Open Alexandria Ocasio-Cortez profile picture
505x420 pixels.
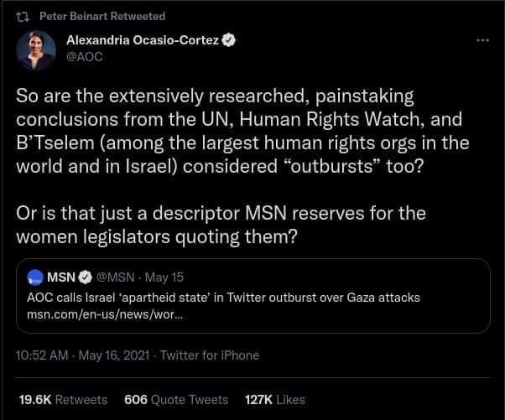pos(37,52)
